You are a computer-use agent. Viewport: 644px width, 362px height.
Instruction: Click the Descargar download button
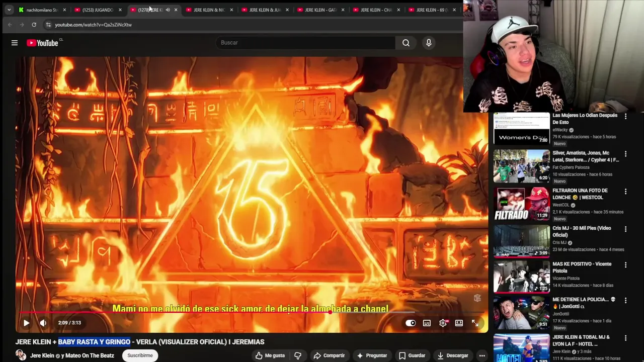coord(452,355)
